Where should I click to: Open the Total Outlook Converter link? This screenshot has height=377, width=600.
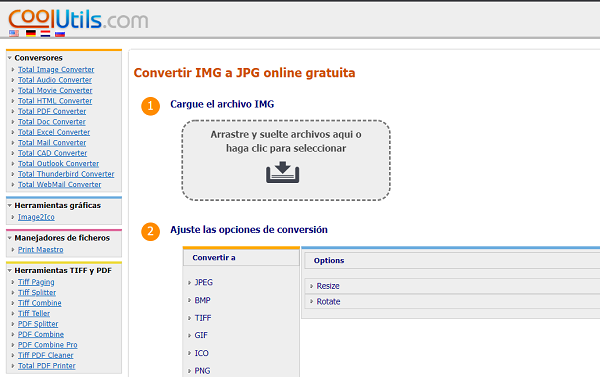59,163
